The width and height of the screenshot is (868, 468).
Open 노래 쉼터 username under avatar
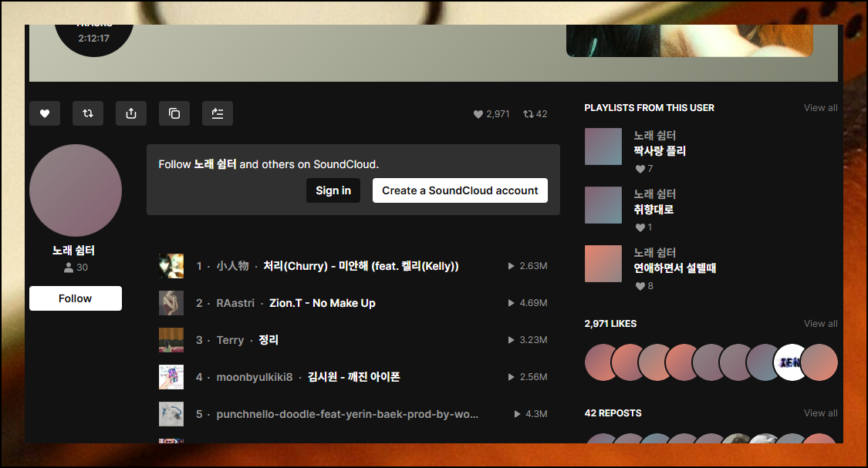point(73,251)
